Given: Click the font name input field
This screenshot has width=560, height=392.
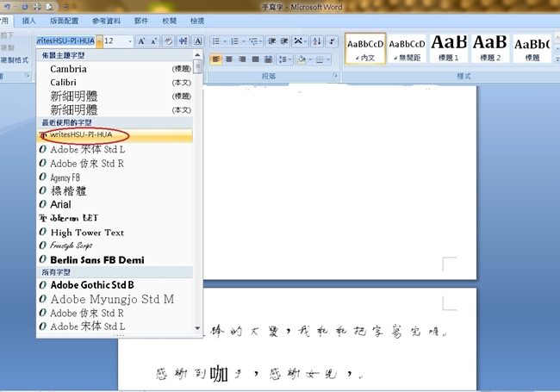Looking at the screenshot, I should click(65, 41).
